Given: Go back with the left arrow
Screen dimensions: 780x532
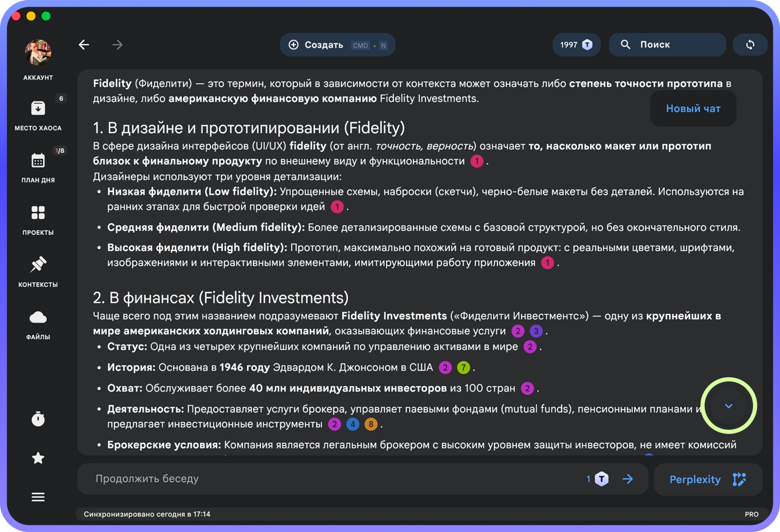Looking at the screenshot, I should [84, 45].
